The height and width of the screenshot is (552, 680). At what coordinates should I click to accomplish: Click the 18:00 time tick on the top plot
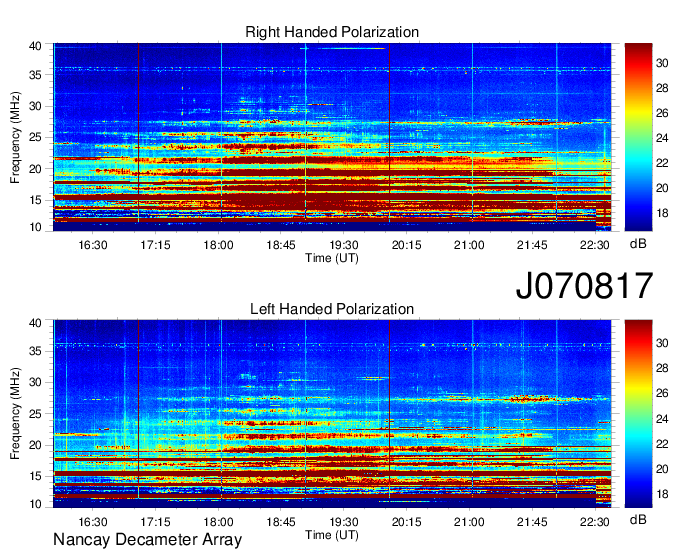pyautogui.click(x=218, y=245)
